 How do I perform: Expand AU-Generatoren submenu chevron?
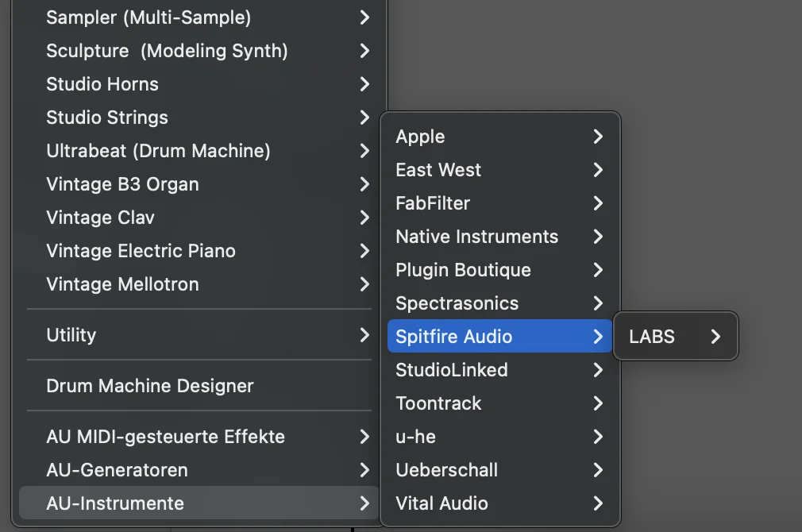pos(364,469)
